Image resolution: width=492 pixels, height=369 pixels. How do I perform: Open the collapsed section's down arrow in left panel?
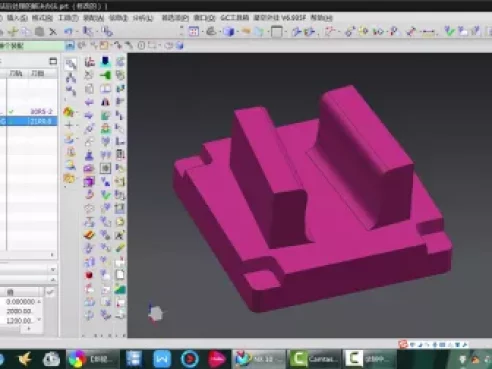tap(53, 269)
